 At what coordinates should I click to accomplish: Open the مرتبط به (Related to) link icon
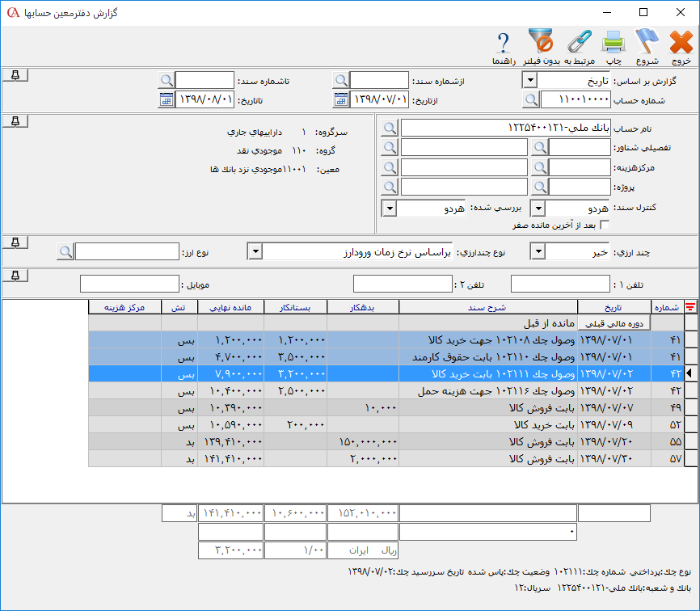pos(579,43)
